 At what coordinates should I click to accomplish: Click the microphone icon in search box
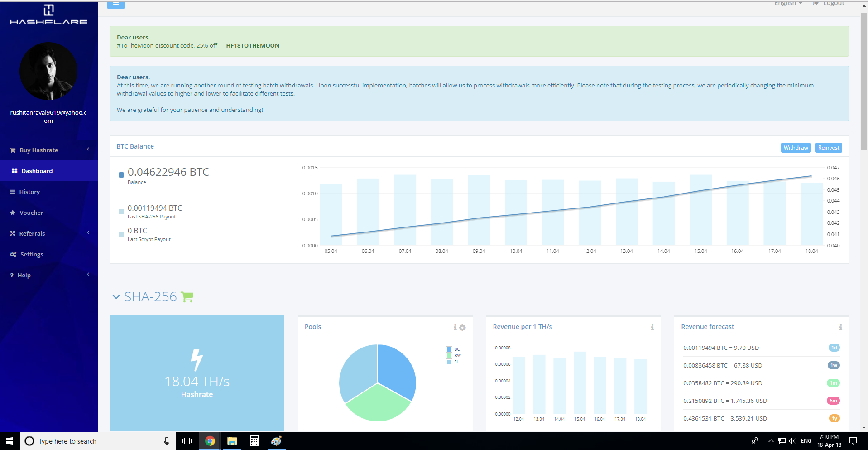167,441
